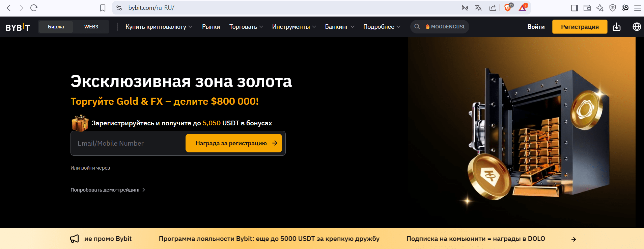644x249 pixels.
Task: Click the gift box icon near bonus text
Action: (80, 123)
